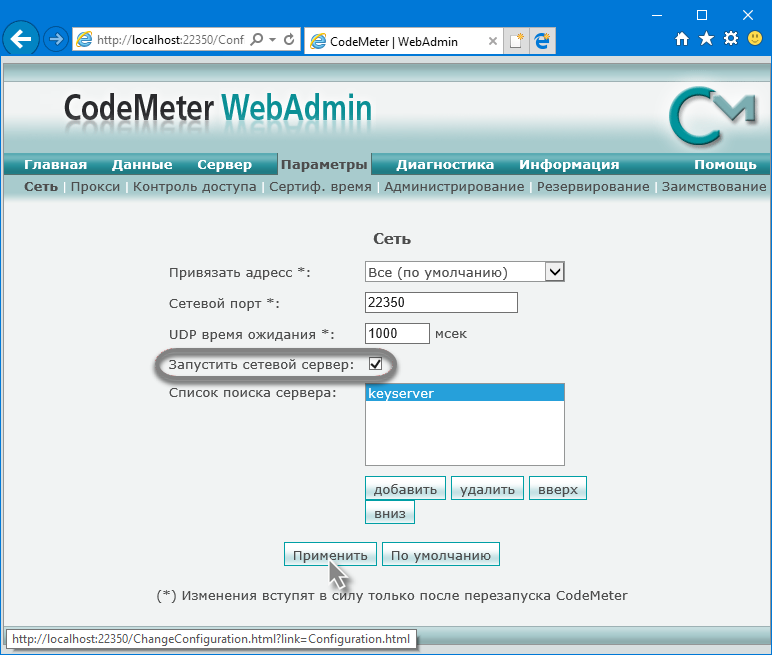The image size is (772, 655).
Task: Select the Параметры menu tab
Action: click(x=324, y=164)
